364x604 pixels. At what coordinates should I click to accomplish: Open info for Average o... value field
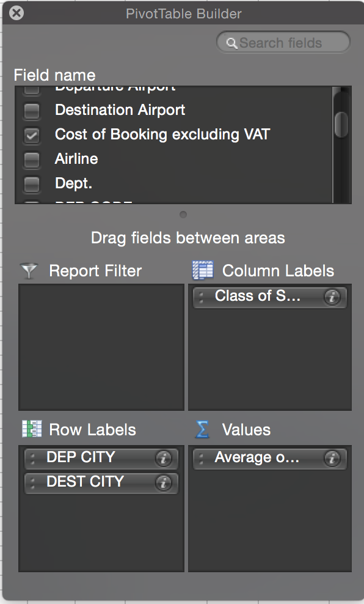click(x=332, y=459)
